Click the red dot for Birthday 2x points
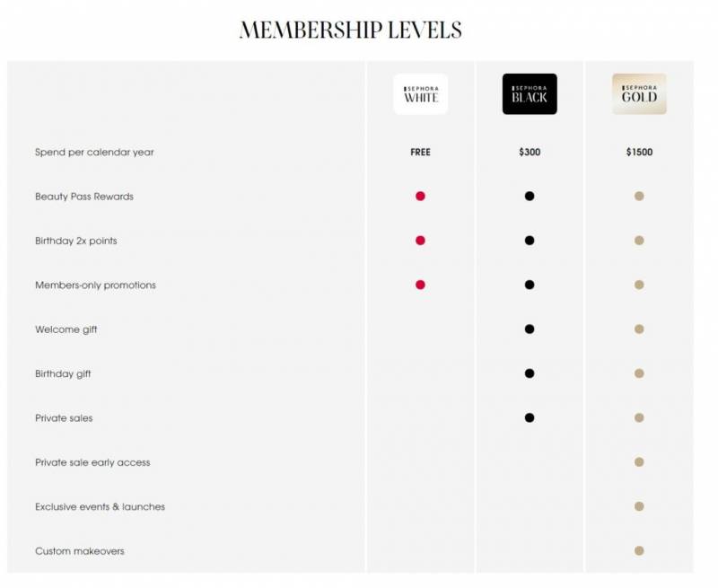 tap(420, 241)
